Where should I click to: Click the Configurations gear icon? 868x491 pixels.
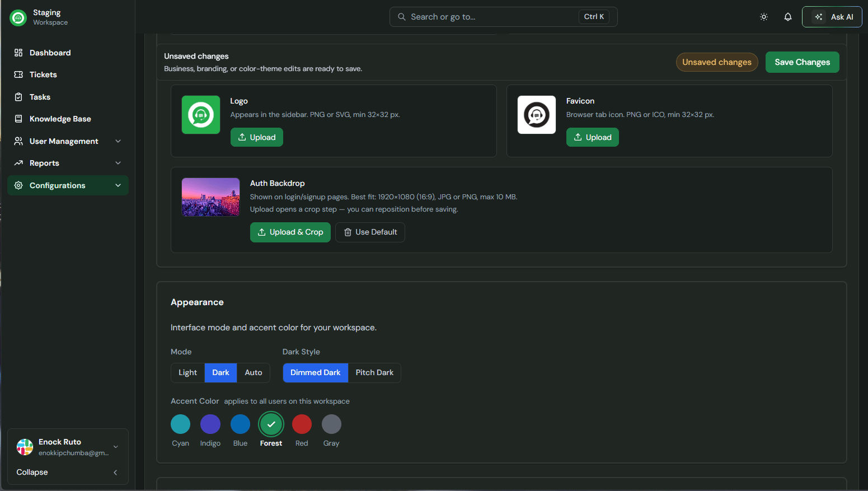[x=18, y=185]
